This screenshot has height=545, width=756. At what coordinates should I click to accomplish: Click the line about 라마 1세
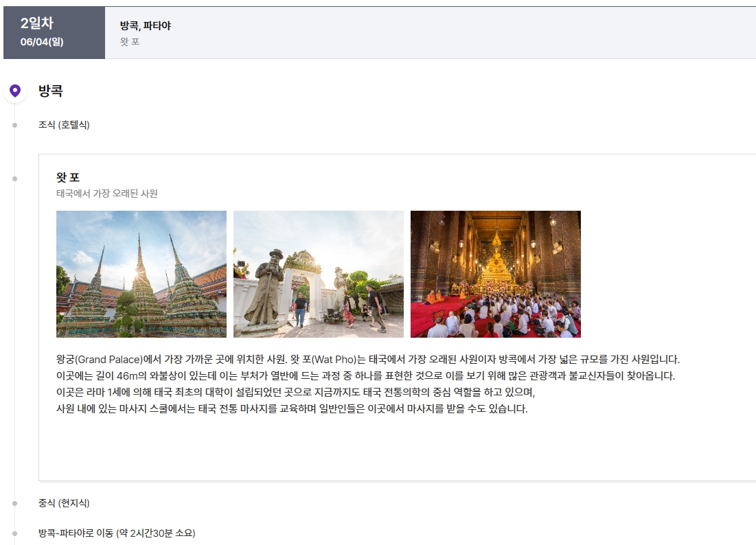coord(295,392)
